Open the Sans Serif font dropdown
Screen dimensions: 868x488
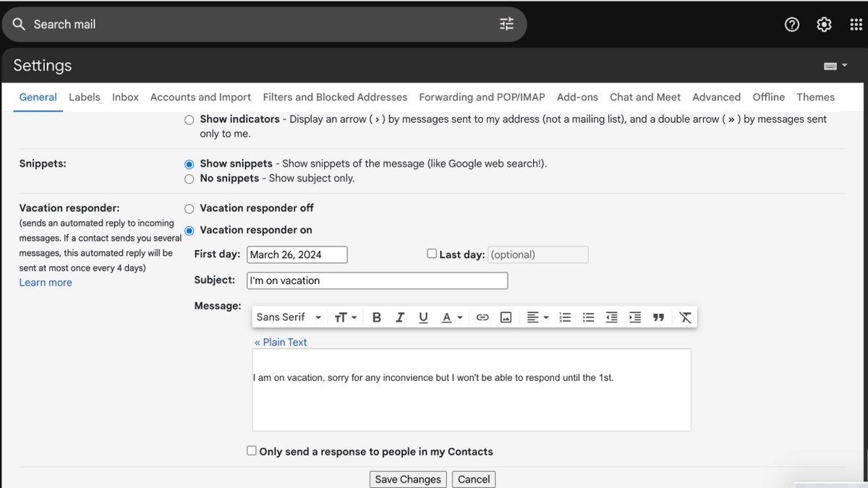tap(289, 317)
